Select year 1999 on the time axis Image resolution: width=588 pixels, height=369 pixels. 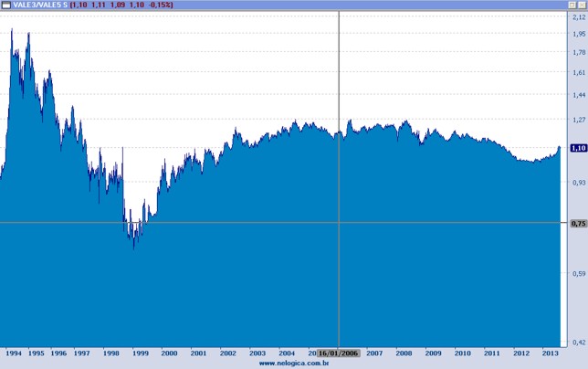[140, 353]
